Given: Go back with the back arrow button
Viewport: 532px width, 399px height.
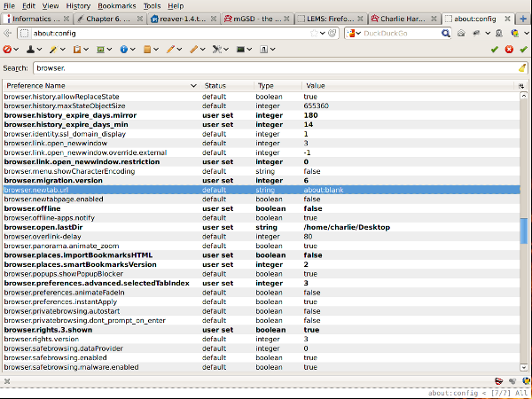Looking at the screenshot, I should 7,34.
